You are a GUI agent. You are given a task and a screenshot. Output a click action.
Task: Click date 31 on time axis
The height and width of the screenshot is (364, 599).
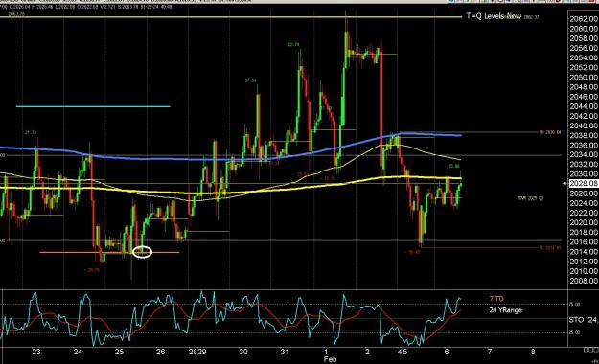285,352
